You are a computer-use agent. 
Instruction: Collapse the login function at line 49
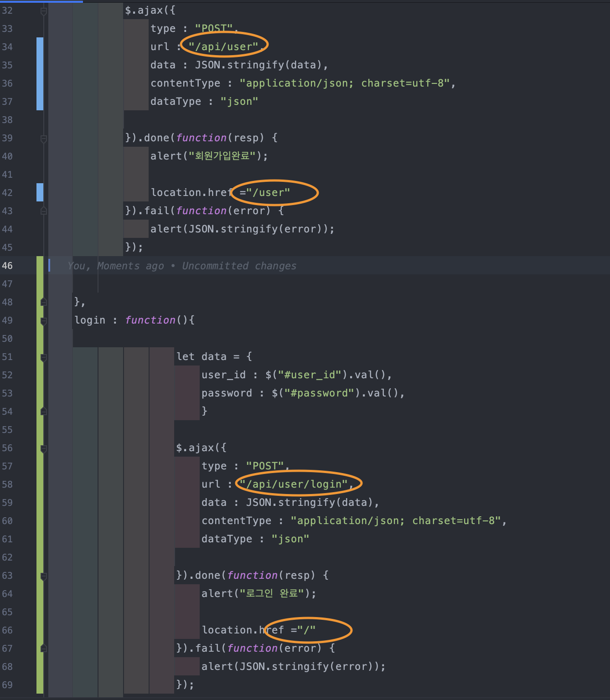[44, 321]
